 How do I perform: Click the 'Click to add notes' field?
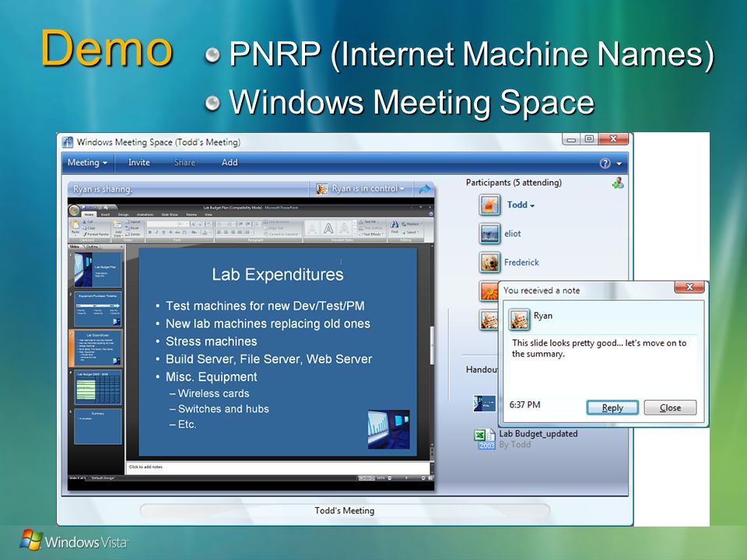pyautogui.click(x=277, y=467)
